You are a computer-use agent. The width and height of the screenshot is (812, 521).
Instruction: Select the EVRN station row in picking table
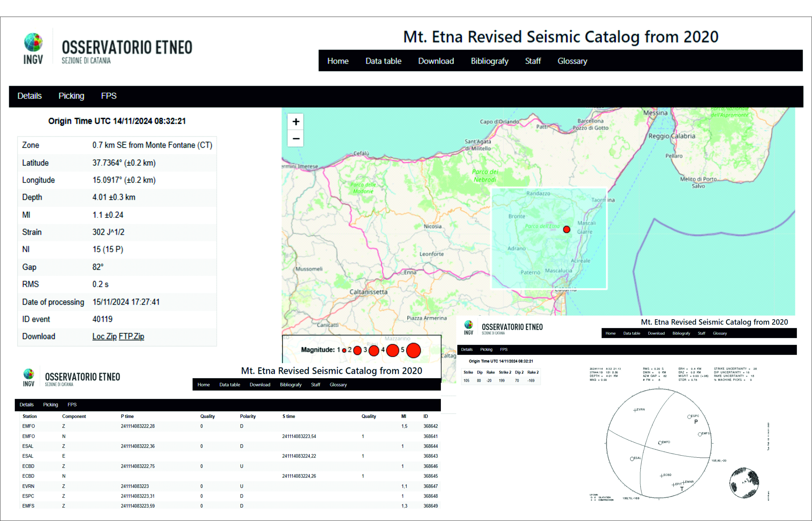click(x=28, y=486)
